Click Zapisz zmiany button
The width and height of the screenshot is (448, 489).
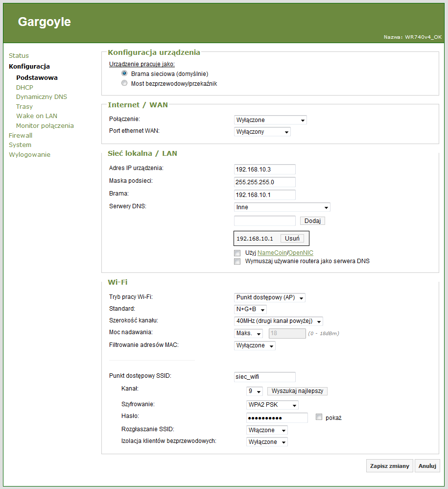click(x=389, y=466)
